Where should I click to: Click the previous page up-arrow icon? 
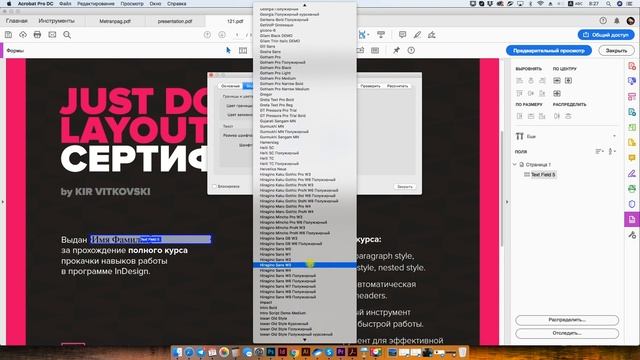point(207,35)
